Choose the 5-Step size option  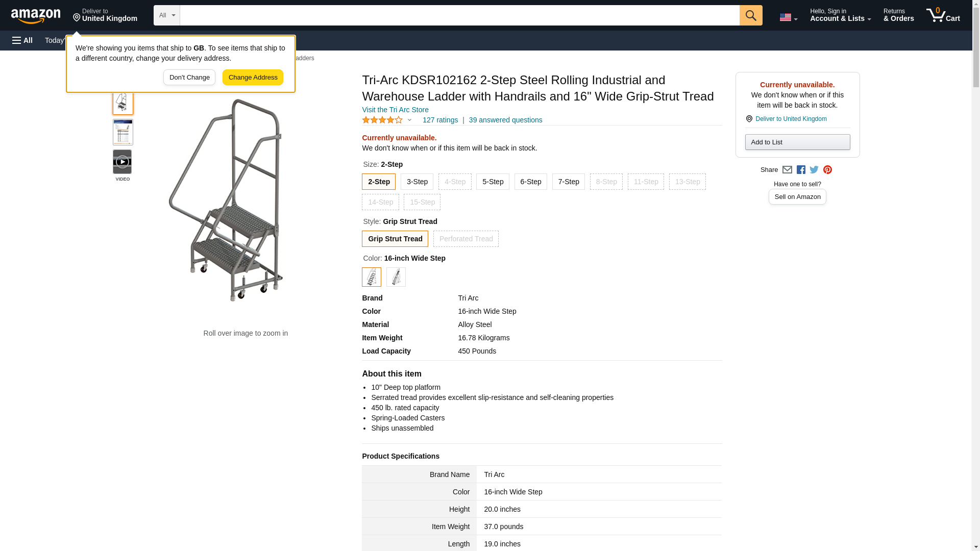[x=493, y=182]
